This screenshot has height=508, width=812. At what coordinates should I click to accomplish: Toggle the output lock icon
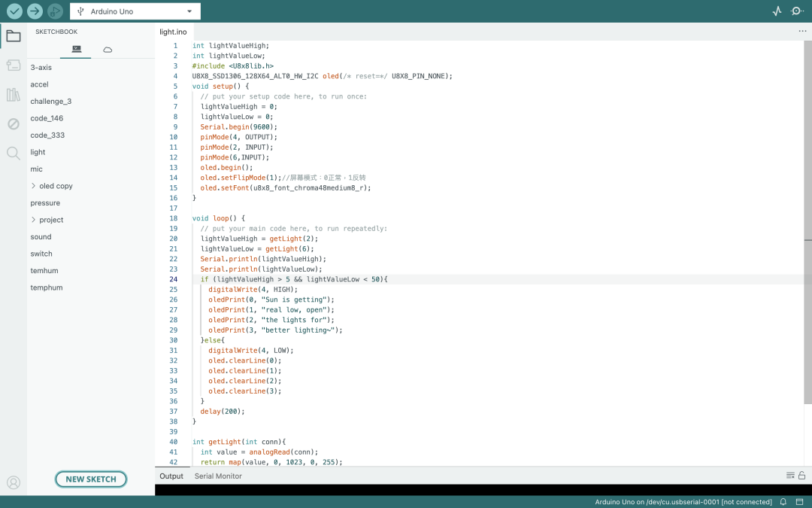pyautogui.click(x=801, y=476)
